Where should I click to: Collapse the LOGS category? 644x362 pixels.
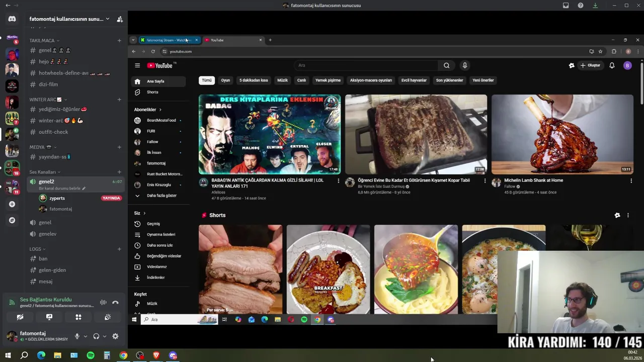[38, 249]
